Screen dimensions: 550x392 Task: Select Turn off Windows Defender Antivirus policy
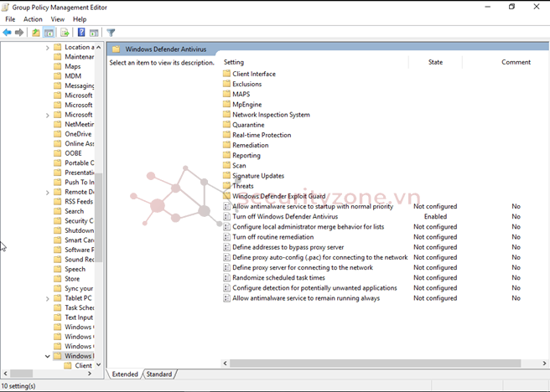pos(285,216)
